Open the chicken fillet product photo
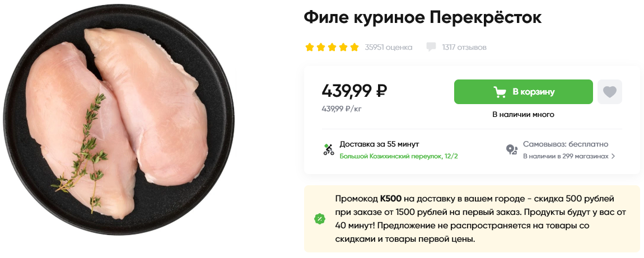Screen dimensions: 644x258 click(x=119, y=120)
